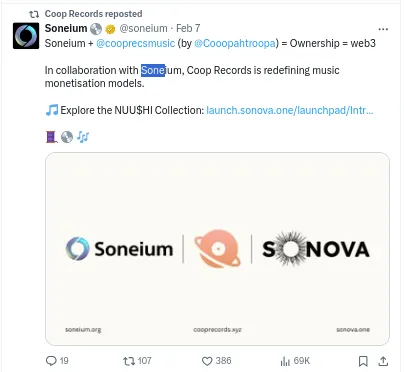Click the globe icon beside Soneium name
Image resolution: width=404 pixels, height=372 pixels.
point(96,29)
